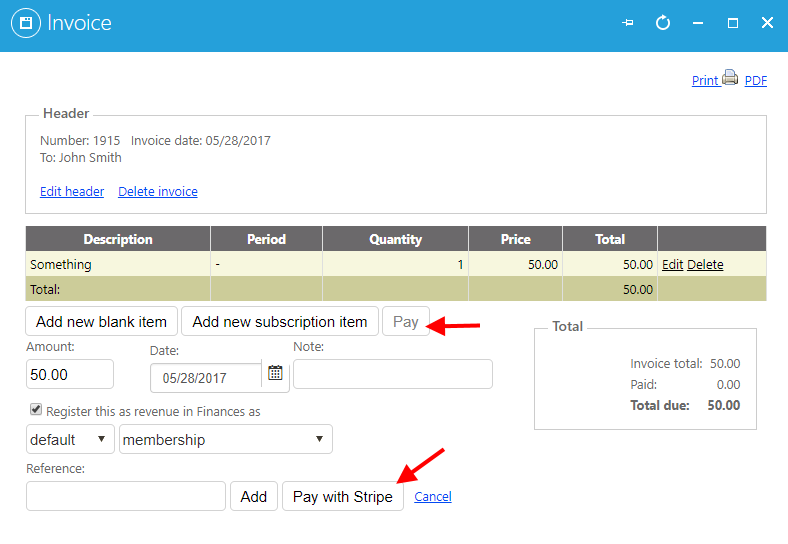Click 'Invoice total:' label
Screen dimensions: 788x544
(666, 364)
